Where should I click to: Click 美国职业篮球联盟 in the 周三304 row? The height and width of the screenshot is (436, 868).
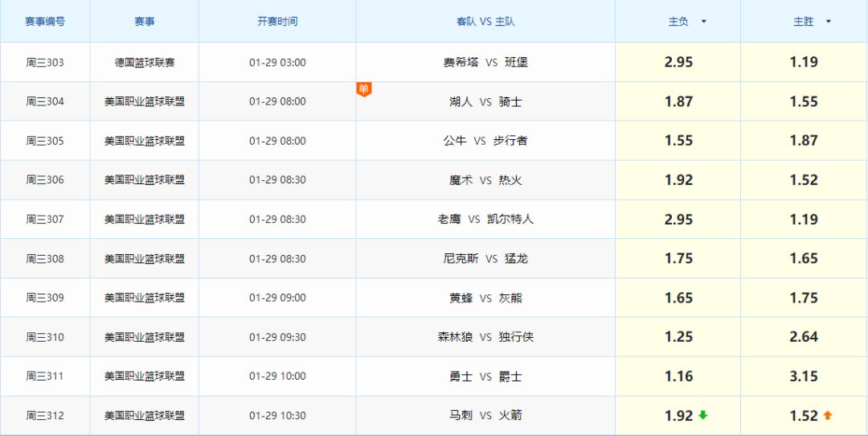tap(145, 102)
